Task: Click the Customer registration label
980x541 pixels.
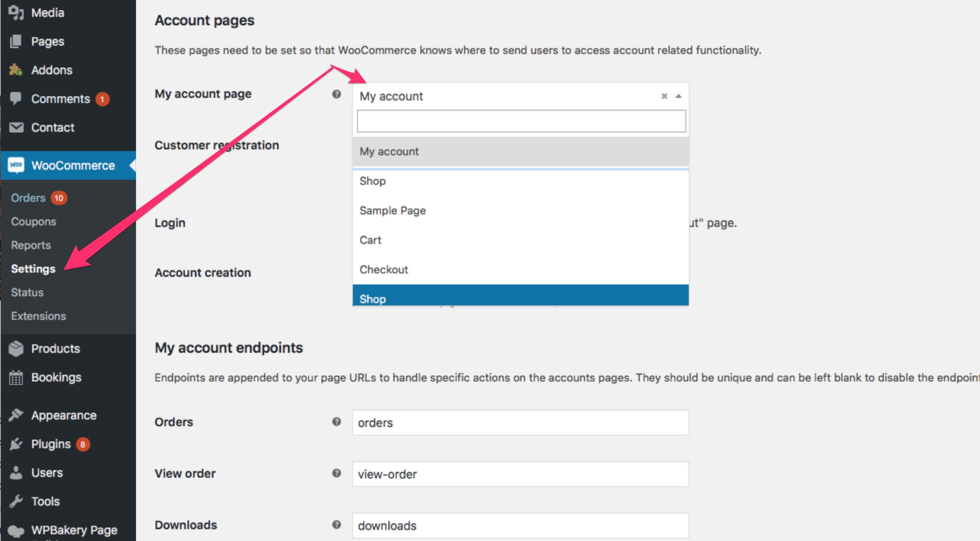Action: coord(217,145)
